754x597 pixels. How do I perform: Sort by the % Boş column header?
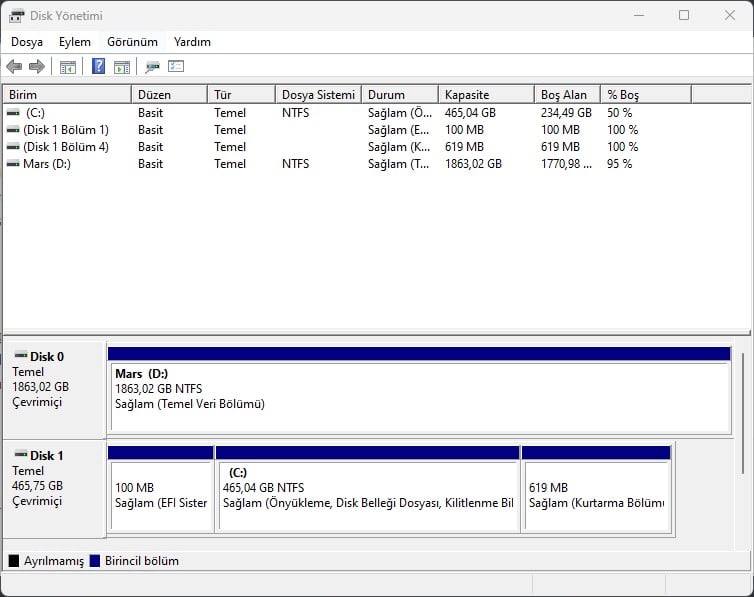[x=646, y=95]
